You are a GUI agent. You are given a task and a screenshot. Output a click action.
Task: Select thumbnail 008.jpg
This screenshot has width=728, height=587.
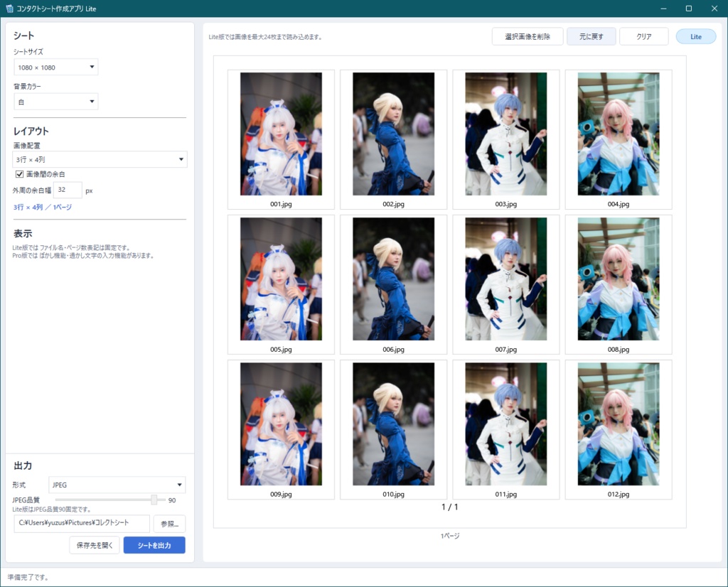coord(619,284)
